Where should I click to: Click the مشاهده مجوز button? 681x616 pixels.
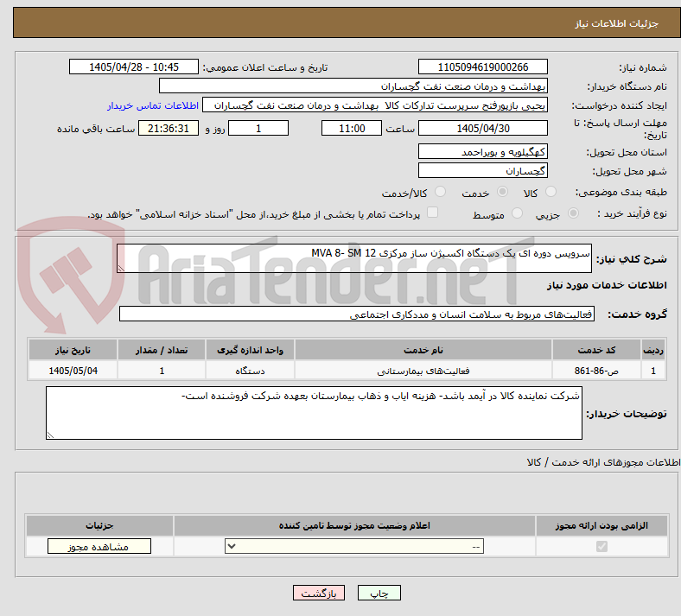pyautogui.click(x=99, y=547)
